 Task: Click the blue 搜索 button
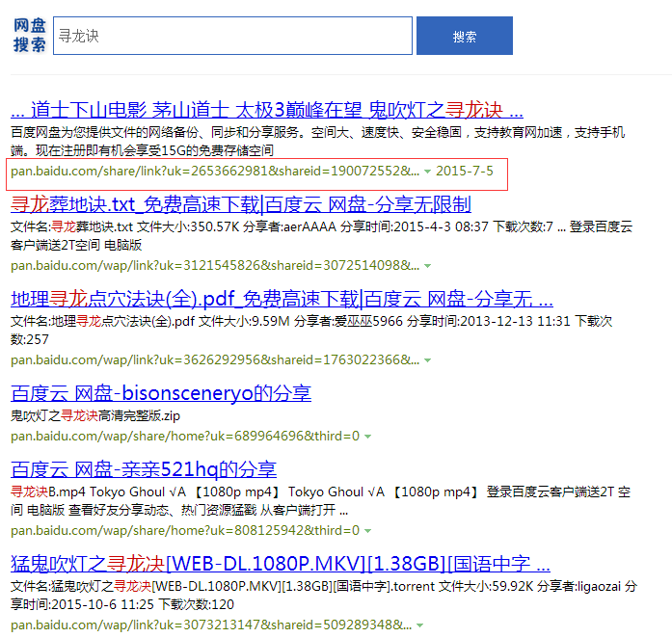click(x=465, y=36)
